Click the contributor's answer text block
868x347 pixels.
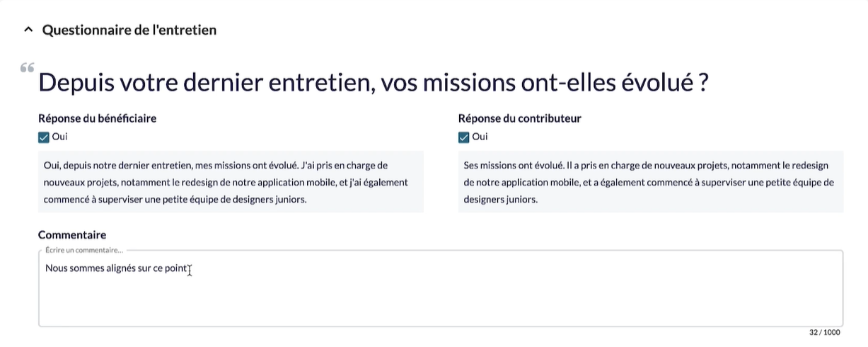[x=650, y=182]
